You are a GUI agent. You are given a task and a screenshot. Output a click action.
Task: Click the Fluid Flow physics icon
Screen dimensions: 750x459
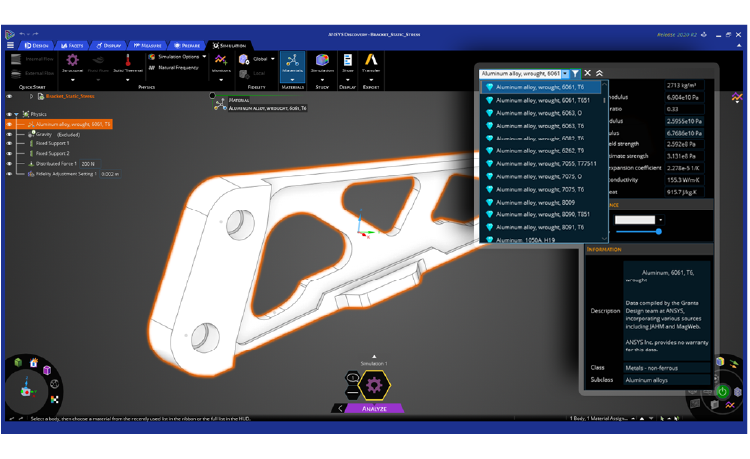99,60
